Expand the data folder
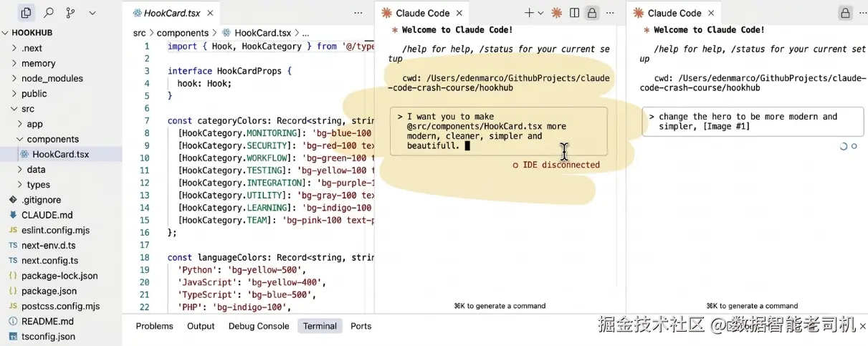Screen dimensions: 868x346 (36, 169)
